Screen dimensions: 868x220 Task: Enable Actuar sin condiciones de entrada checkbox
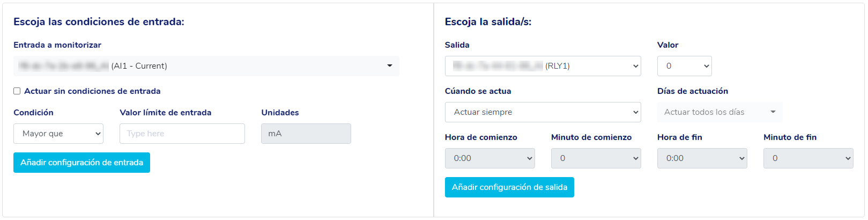17,91
